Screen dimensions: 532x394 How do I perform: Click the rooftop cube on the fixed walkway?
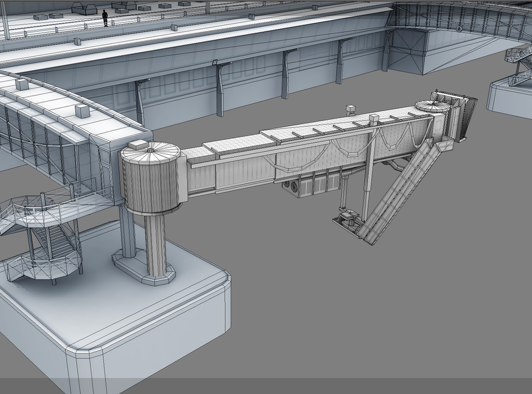click(x=82, y=111)
